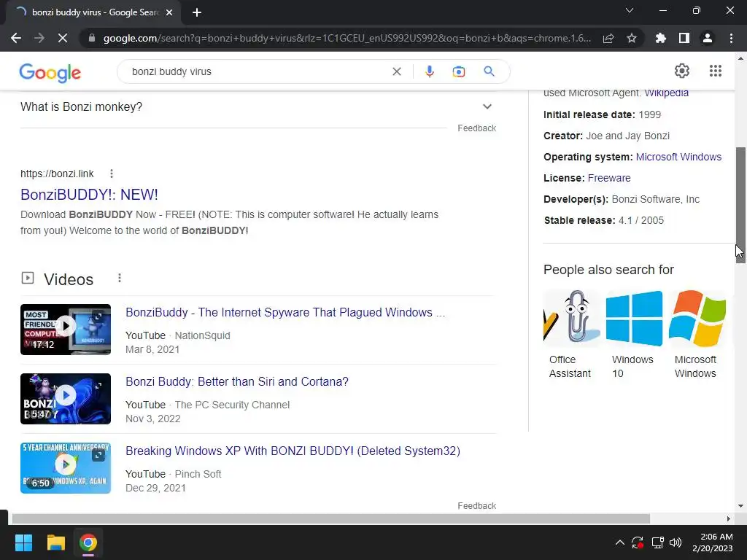Open the clock showing 2:06 AM
747x560 pixels.
(x=713, y=542)
